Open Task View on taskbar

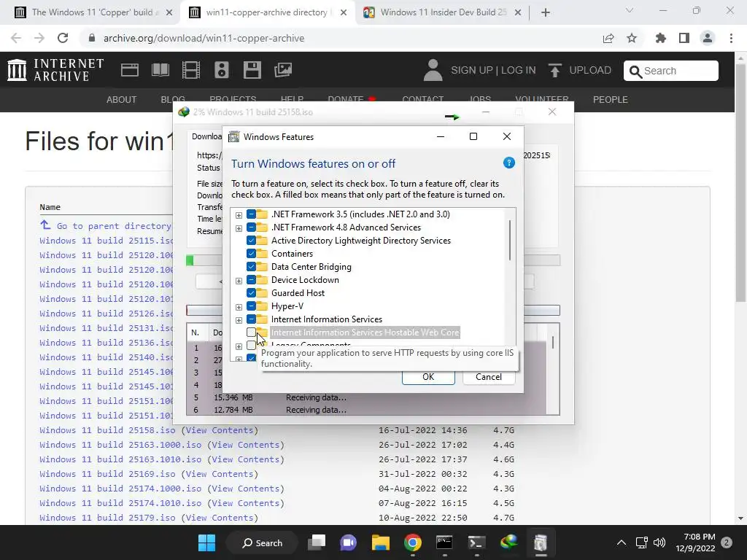[317, 542]
